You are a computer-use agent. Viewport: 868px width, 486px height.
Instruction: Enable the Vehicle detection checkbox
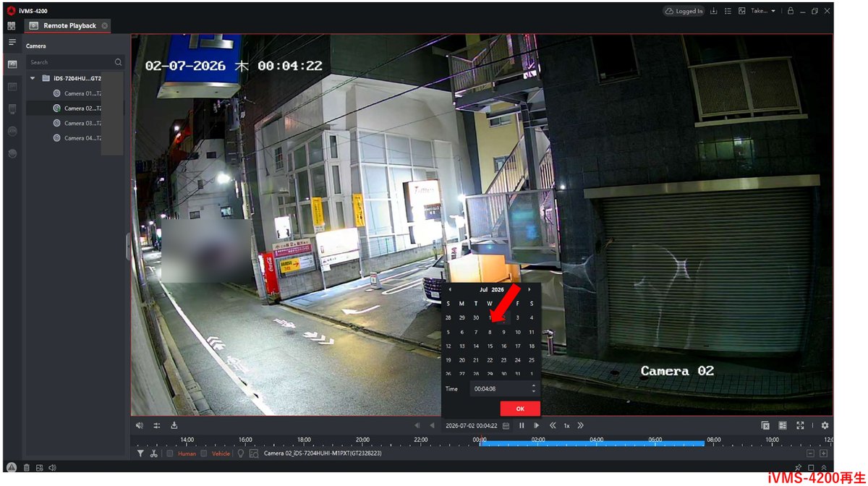point(204,453)
